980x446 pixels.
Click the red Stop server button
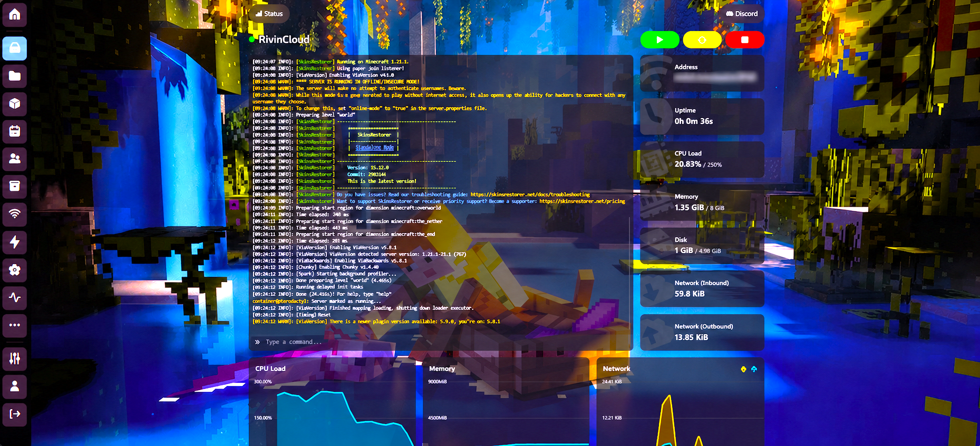744,40
